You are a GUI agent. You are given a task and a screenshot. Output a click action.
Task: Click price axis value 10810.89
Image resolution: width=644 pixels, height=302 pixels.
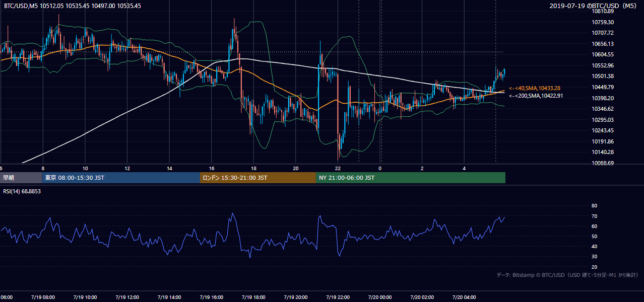603,11
